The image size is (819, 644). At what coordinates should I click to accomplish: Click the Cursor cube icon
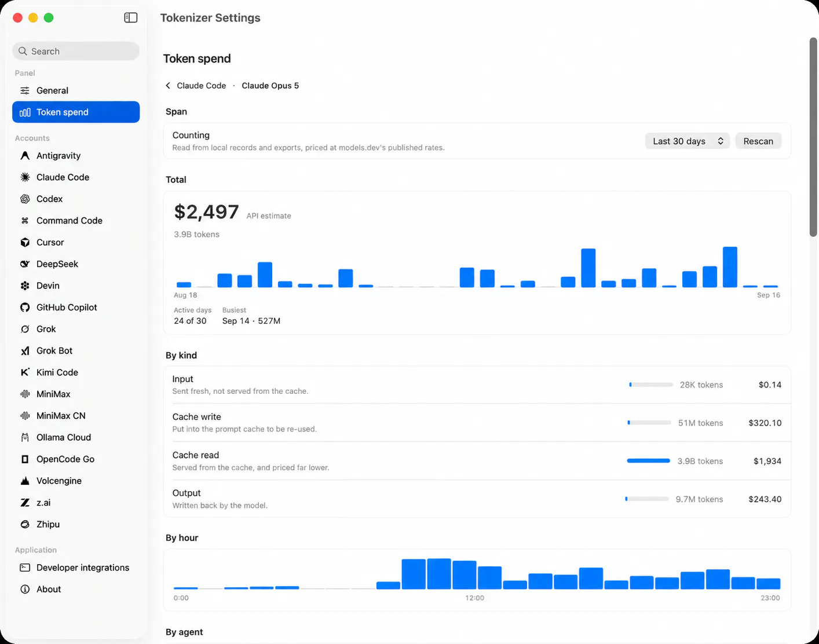tap(25, 242)
